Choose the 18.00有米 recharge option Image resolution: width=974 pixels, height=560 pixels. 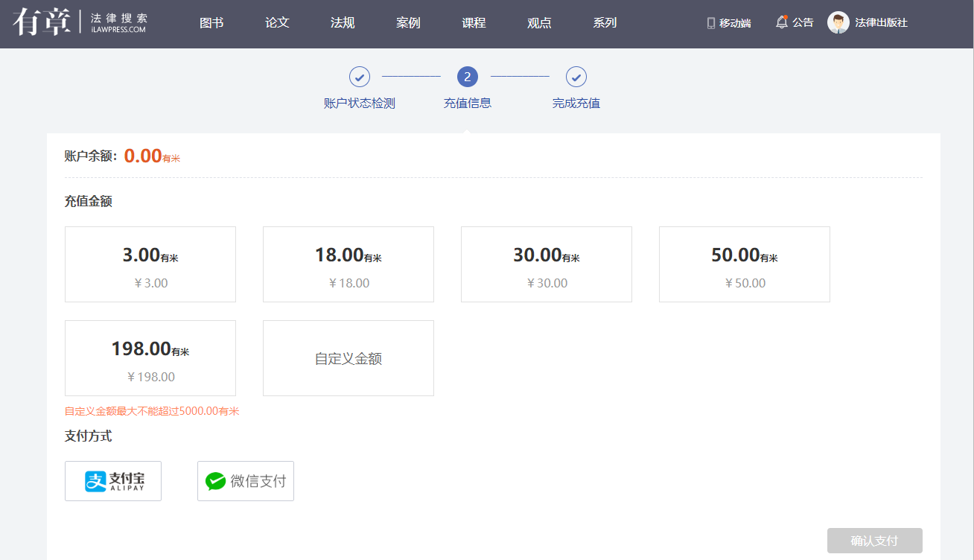pos(348,264)
